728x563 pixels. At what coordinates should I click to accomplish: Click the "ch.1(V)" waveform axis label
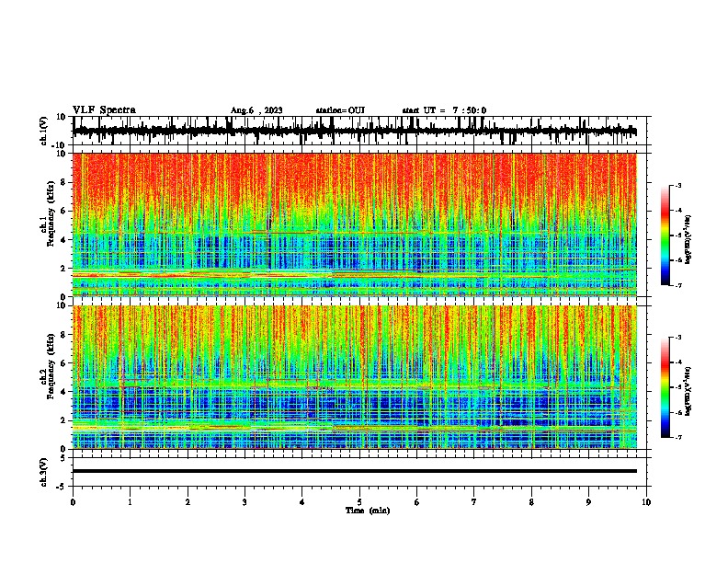(x=44, y=131)
